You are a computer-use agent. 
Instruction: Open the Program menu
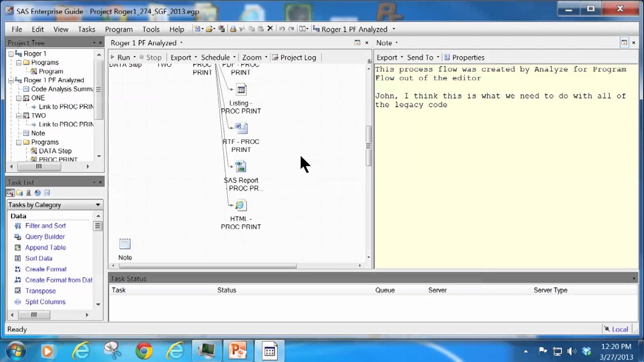pos(119,29)
